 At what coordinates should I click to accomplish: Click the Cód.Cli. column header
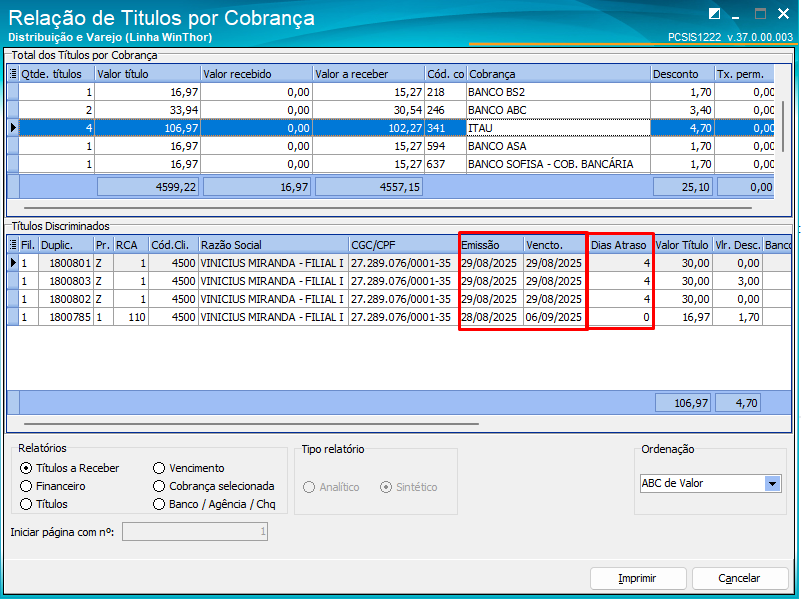click(173, 245)
